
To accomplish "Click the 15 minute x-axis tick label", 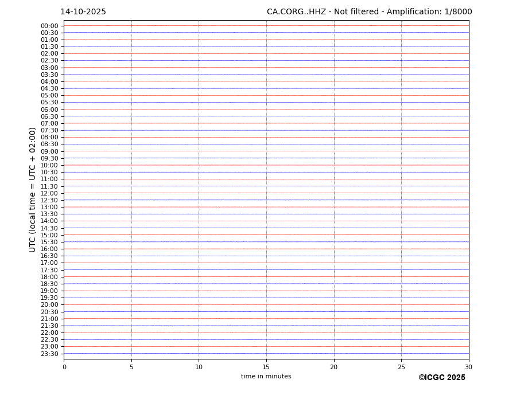I will pyautogui.click(x=266, y=367).
